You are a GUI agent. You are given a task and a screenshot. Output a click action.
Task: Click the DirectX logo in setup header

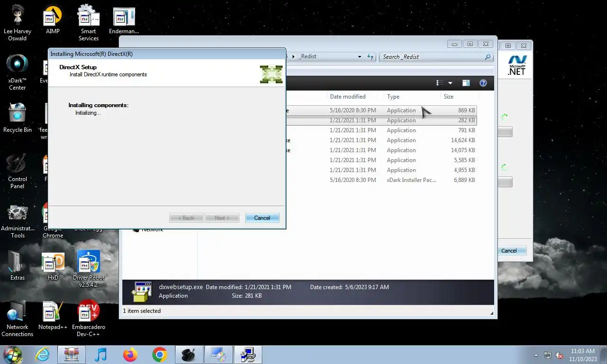tap(271, 74)
